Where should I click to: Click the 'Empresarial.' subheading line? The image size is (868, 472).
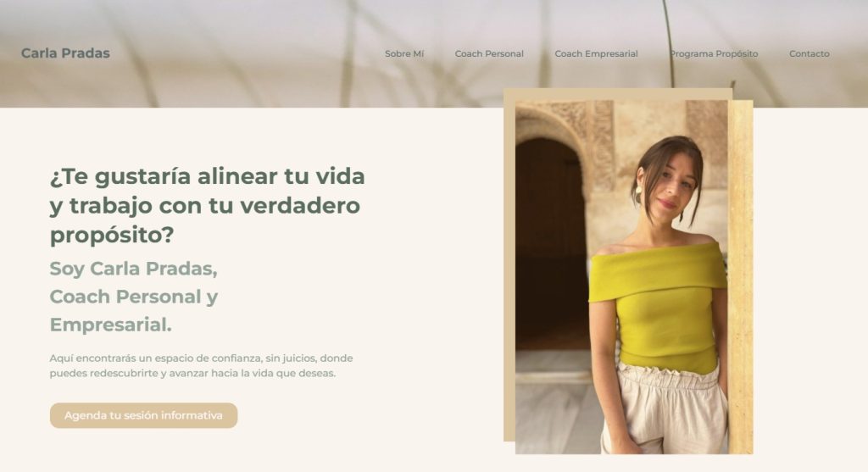pos(111,325)
